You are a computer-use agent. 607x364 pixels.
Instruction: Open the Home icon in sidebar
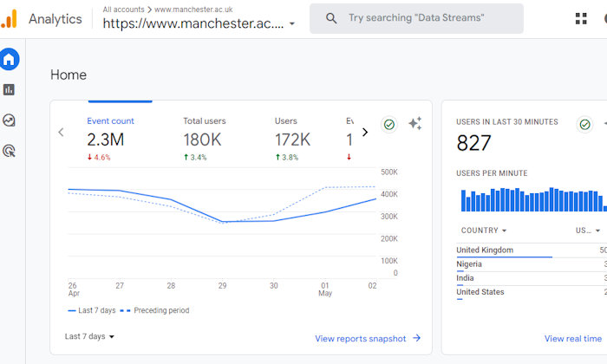pos(9,59)
